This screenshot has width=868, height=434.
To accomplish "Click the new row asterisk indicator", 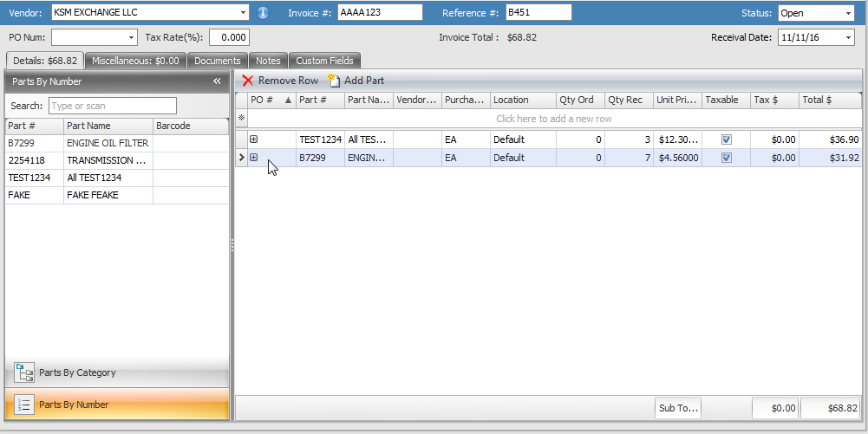I will [241, 119].
